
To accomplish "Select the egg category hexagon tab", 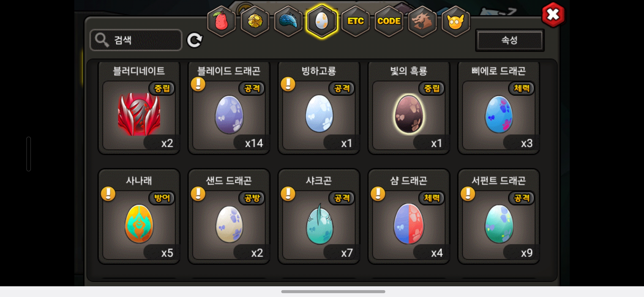I will [322, 21].
